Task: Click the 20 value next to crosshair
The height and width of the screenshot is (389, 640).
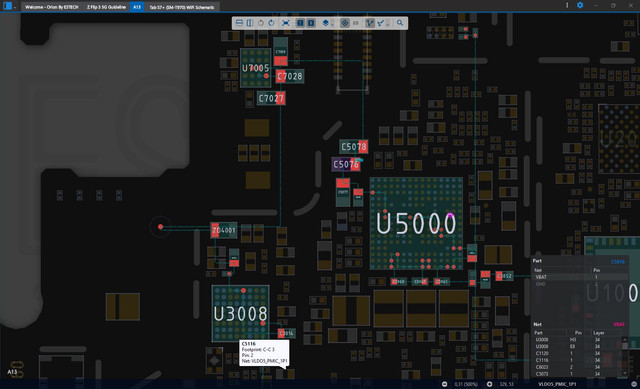Action: tap(356, 23)
